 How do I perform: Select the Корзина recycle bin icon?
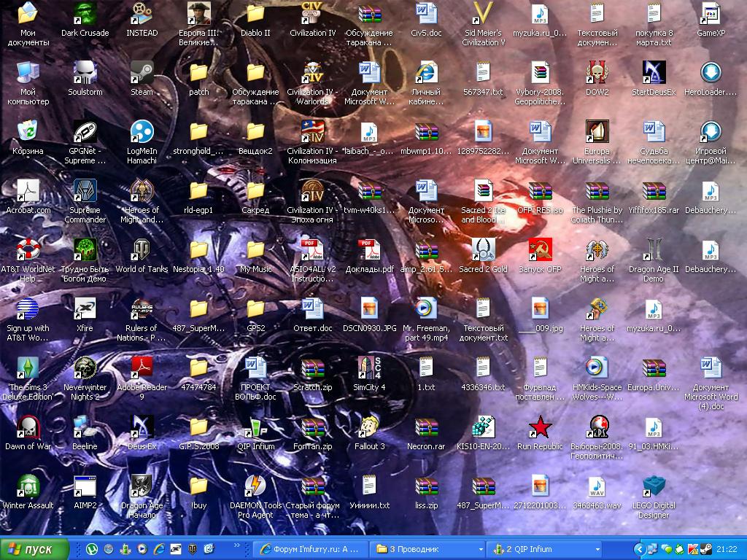point(28,132)
